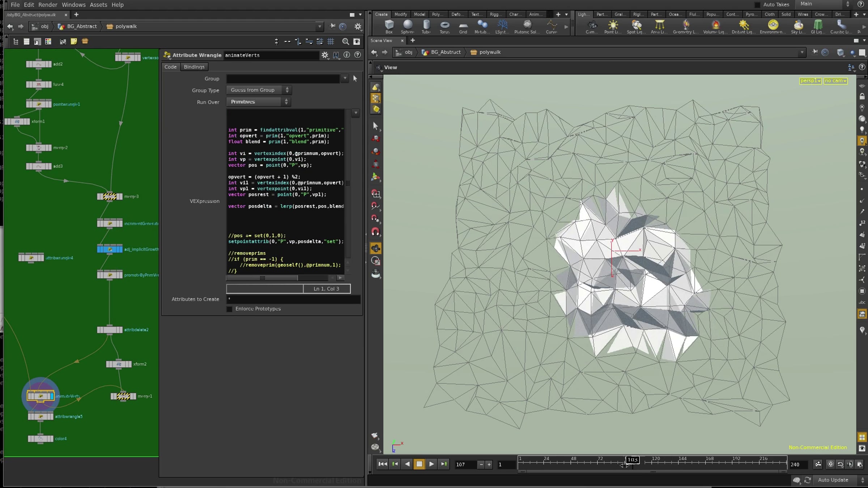Switch to the Bindings tab
This screenshot has height=488, width=868.
[194, 67]
